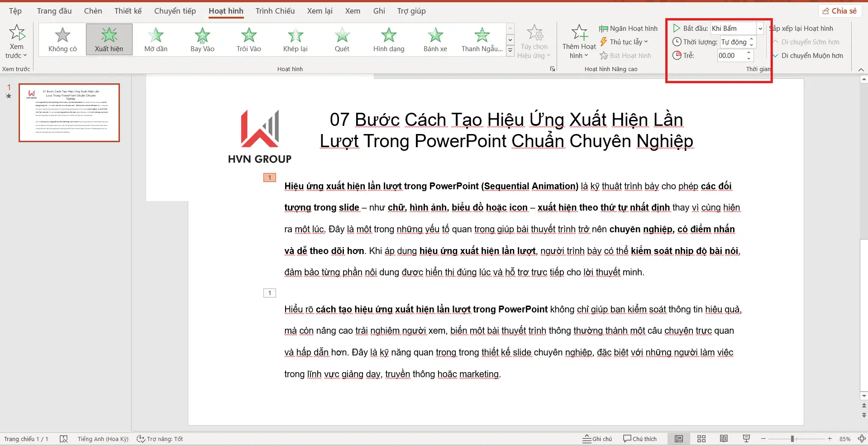Select the Không có animation option
The height and width of the screenshot is (446, 868).
click(62, 39)
